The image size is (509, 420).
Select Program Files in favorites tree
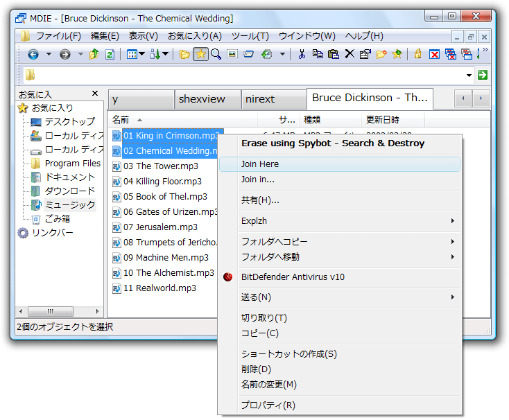pyautogui.click(x=73, y=164)
